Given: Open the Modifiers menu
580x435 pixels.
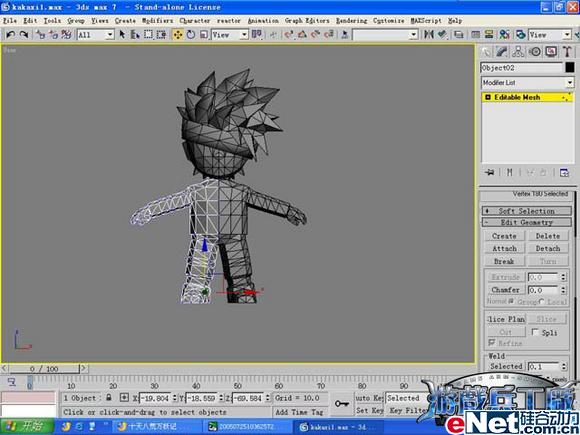Looking at the screenshot, I should (x=158, y=21).
